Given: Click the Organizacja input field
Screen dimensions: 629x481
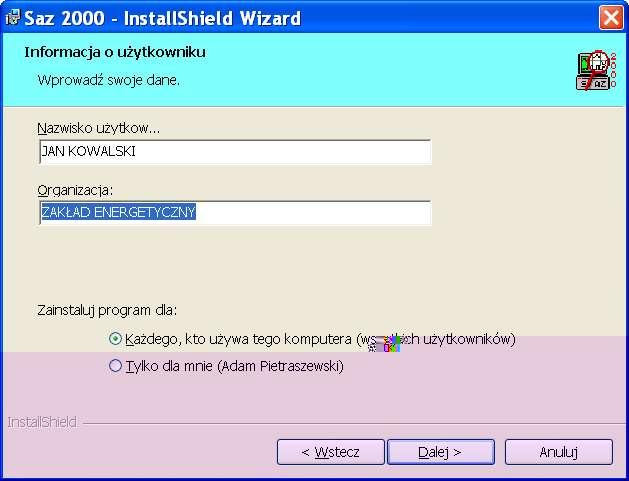Looking at the screenshot, I should click(x=235, y=212).
